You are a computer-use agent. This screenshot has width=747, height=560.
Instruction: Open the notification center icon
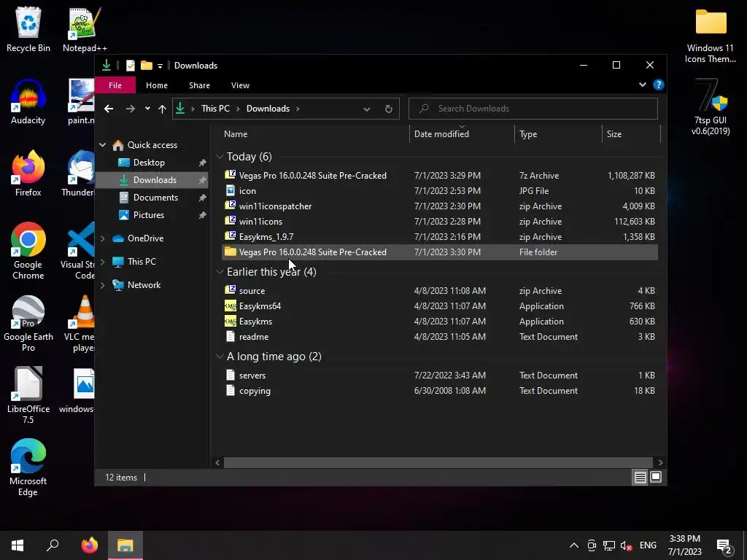pos(724,545)
